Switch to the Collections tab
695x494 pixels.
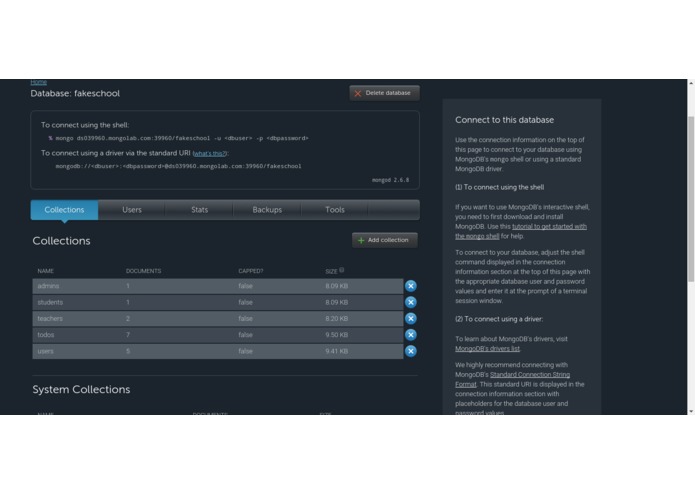(64, 210)
